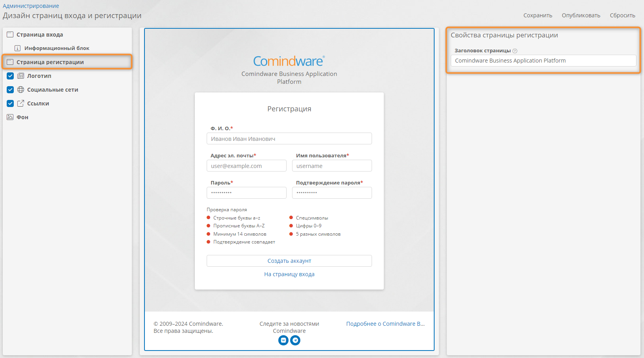Viewport: 644px width, 358px height.
Task: Click the Минимум 14 символов requirement
Action: pyautogui.click(x=240, y=234)
